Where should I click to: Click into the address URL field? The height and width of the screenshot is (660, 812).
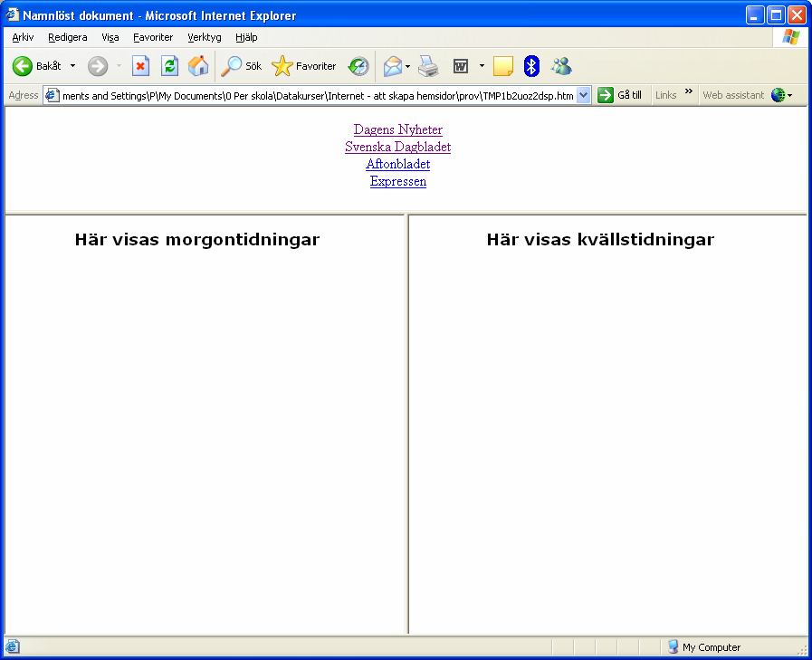pyautogui.click(x=318, y=96)
